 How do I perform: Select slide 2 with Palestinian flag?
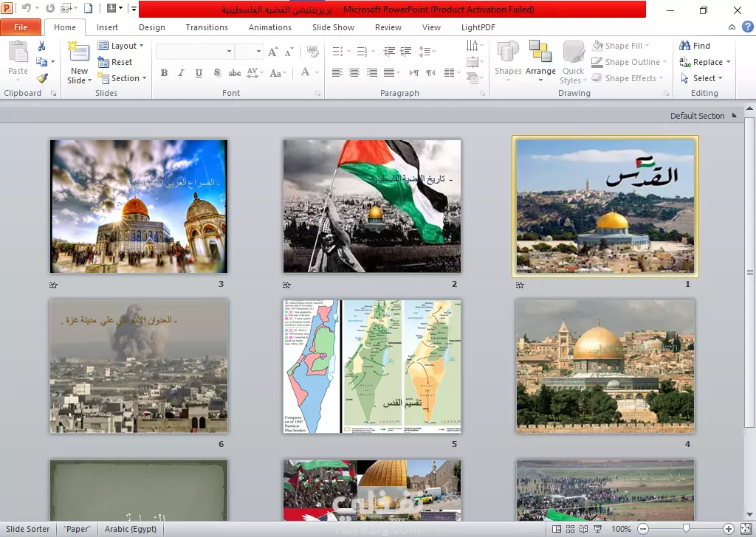click(x=372, y=206)
